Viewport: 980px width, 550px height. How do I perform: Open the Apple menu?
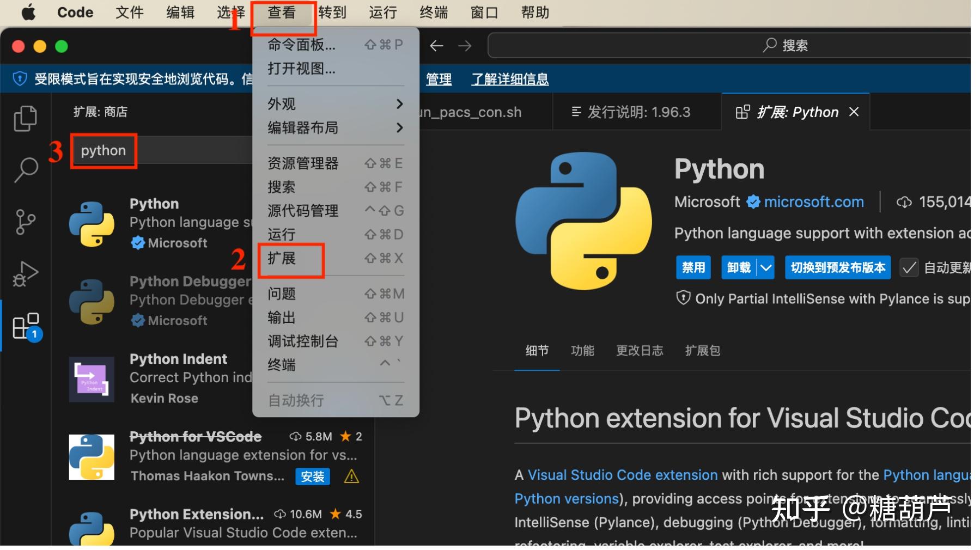(28, 12)
